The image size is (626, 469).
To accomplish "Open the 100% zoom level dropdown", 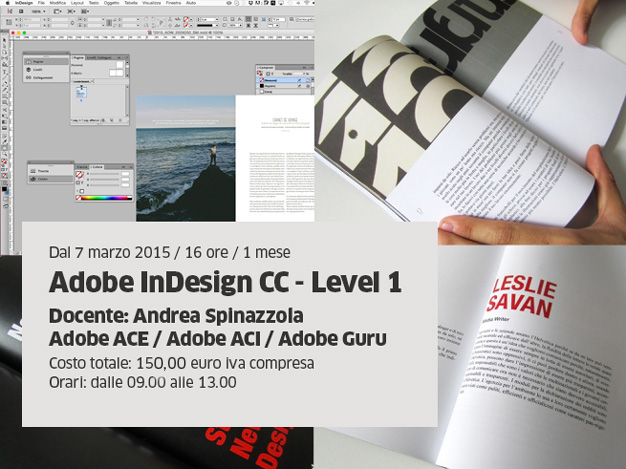I will [x=39, y=12].
